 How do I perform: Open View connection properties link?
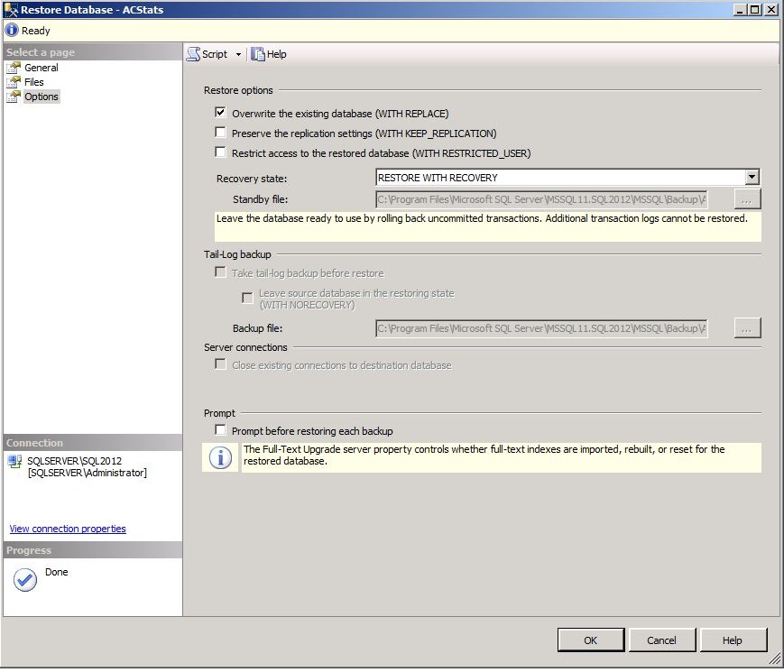(68, 529)
